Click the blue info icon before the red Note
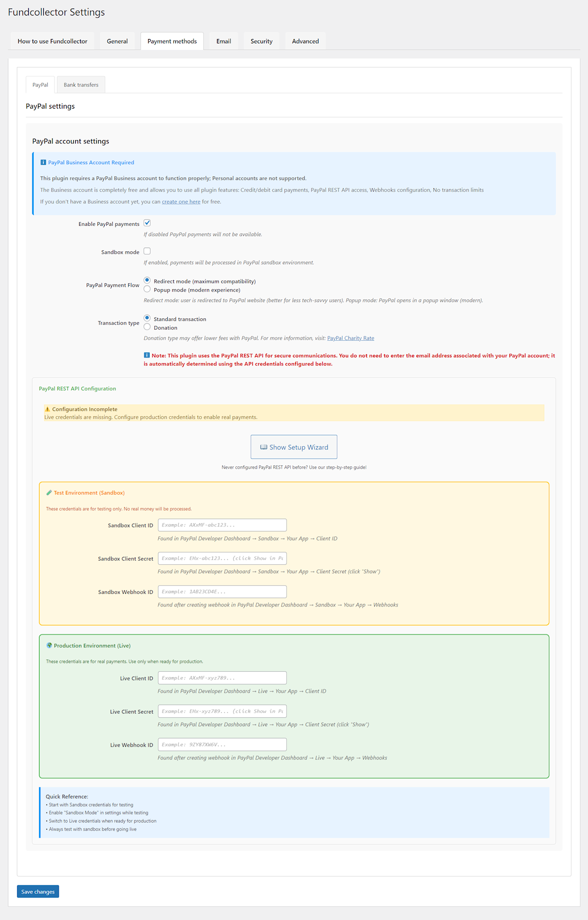This screenshot has height=920, width=588. point(146,355)
